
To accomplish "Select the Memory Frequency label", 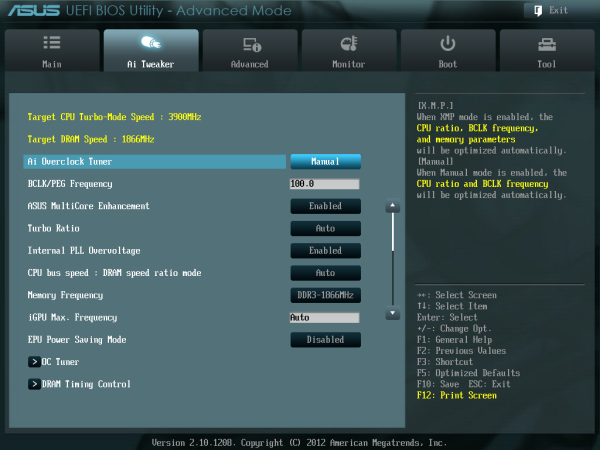I will [x=65, y=295].
